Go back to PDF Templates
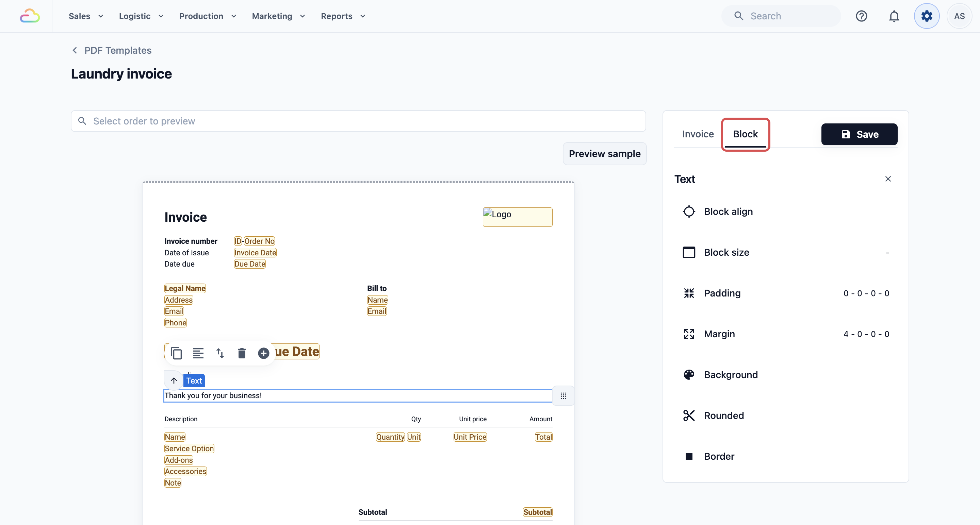This screenshot has height=525, width=980. tap(112, 50)
